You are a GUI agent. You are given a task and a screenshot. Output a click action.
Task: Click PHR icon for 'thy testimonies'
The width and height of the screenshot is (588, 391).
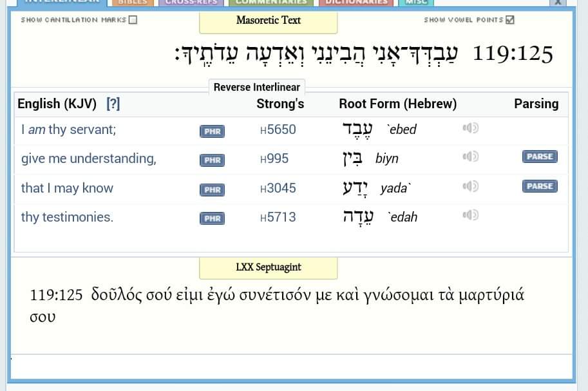[212, 218]
